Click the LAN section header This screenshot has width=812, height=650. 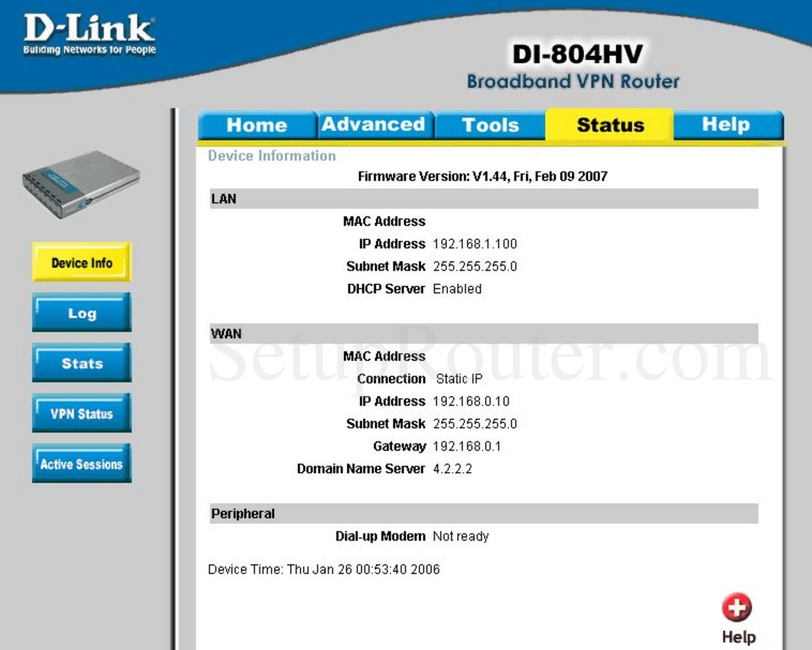(484, 199)
